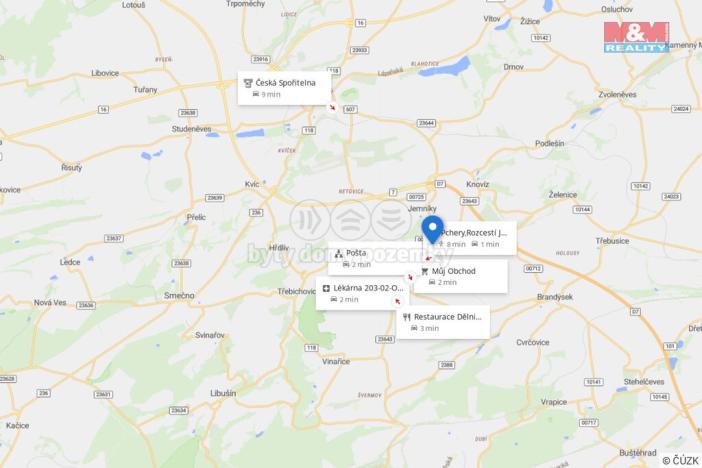Viewport: 702px width, 468px height.
Task: Click the pharmacy cross icon beside Lékárna
Action: click(326, 288)
